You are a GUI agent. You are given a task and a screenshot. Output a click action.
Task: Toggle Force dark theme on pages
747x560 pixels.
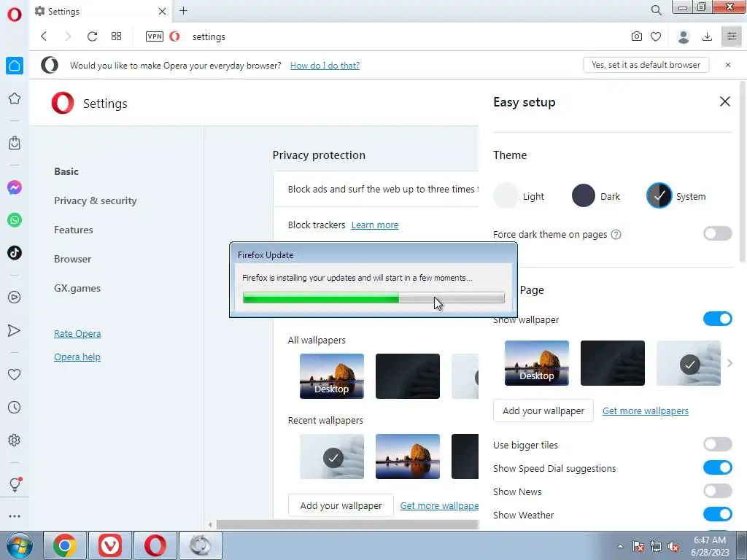pyautogui.click(x=718, y=234)
